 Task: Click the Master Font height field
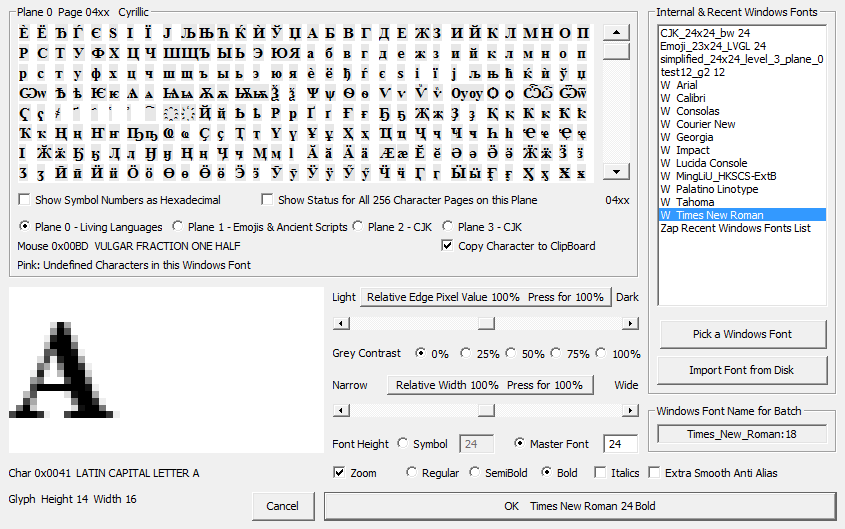click(x=620, y=444)
